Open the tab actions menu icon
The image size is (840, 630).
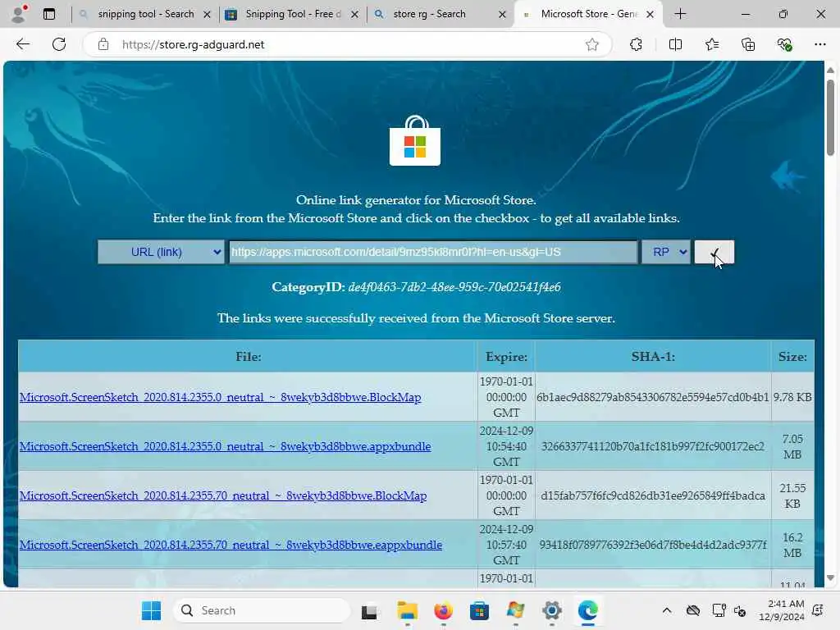click(x=48, y=15)
